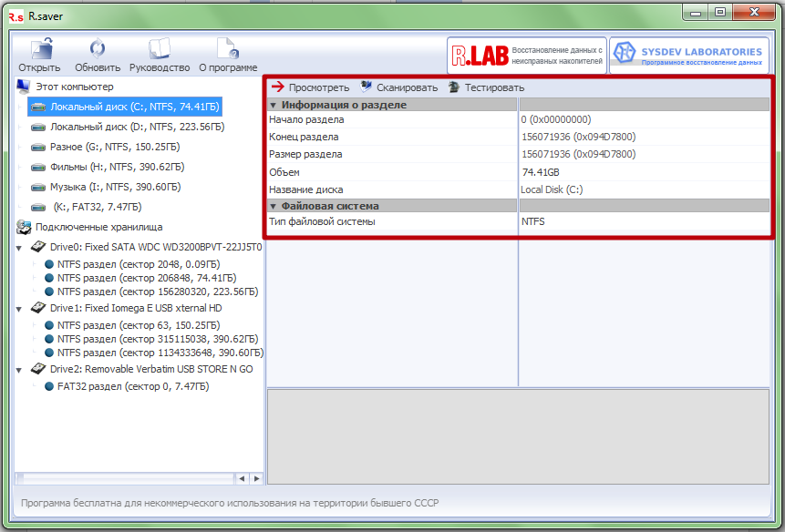Select Локальный диск C: NTFS 74.41ГБ
This screenshot has width=785, height=532.
point(125,107)
